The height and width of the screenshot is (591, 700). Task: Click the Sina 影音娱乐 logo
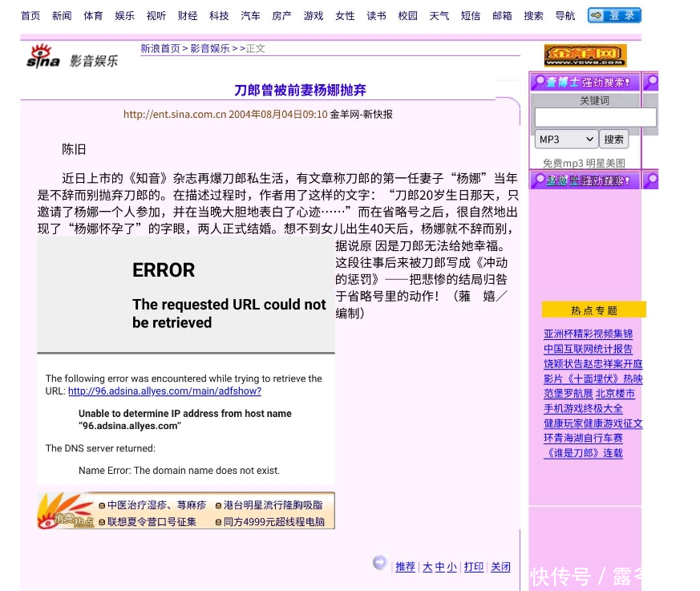click(72, 57)
